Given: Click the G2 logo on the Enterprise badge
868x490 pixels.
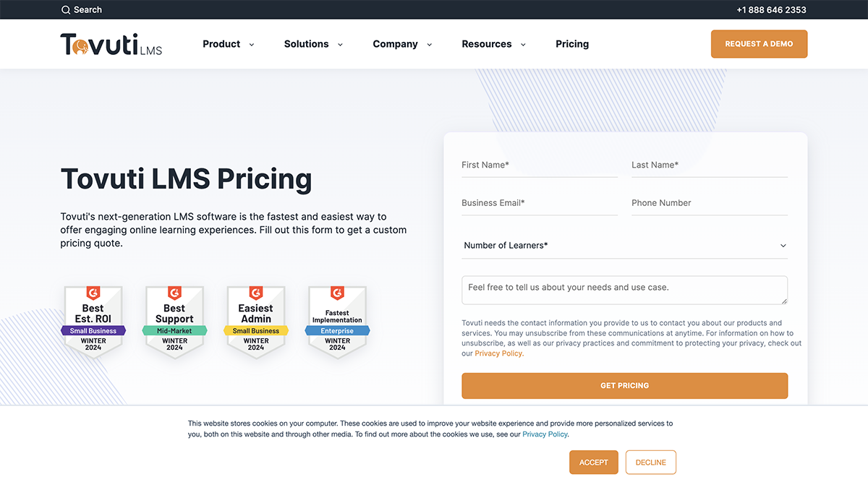Looking at the screenshot, I should 337,293.
